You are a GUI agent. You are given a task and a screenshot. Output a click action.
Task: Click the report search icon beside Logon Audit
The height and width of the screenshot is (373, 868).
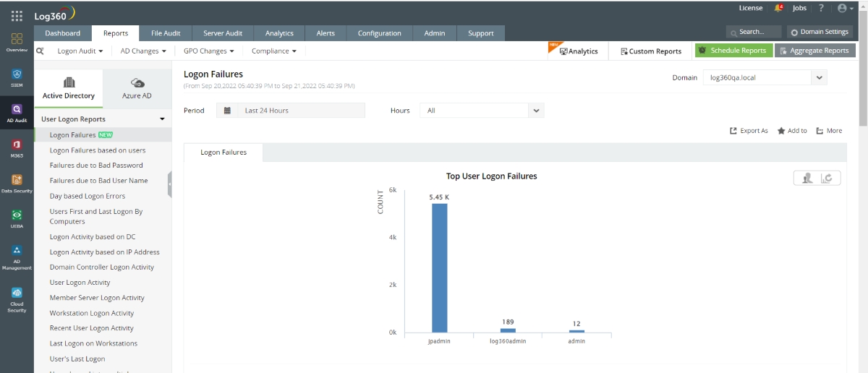point(41,51)
